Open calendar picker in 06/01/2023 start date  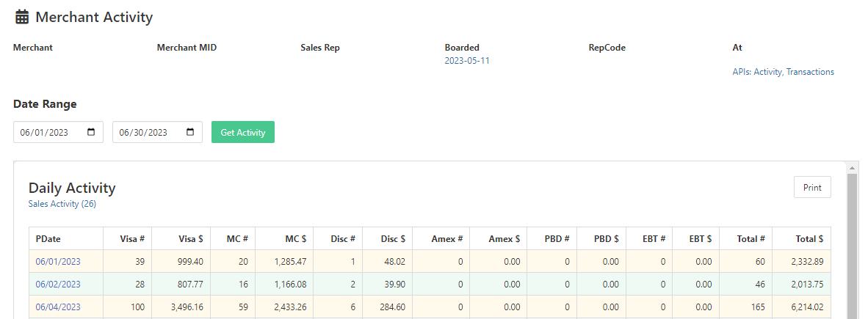coord(91,132)
